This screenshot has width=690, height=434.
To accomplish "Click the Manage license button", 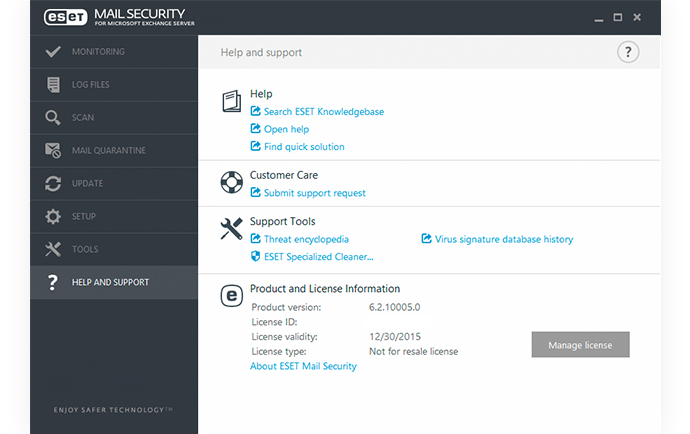I will [x=580, y=345].
